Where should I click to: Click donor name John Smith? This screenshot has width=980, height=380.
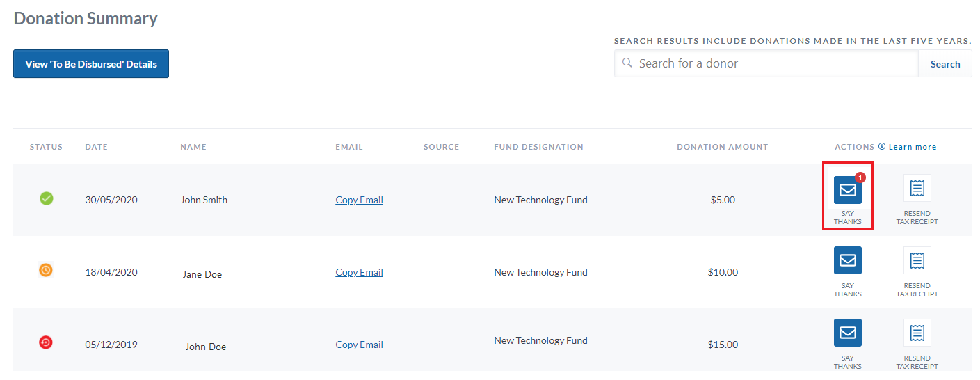[x=204, y=200]
